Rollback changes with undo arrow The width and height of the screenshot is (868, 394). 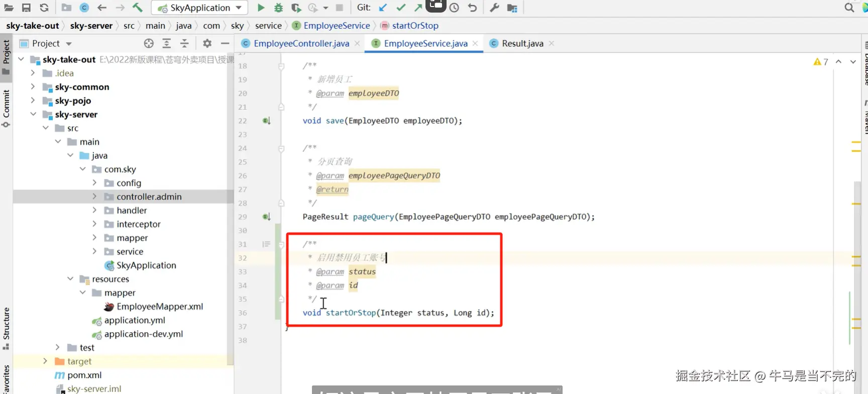coord(472,8)
